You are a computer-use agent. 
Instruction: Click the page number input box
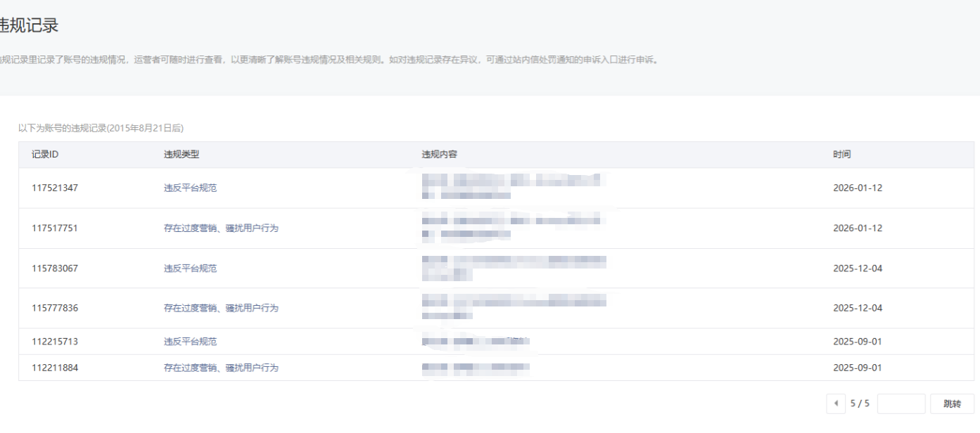901,403
